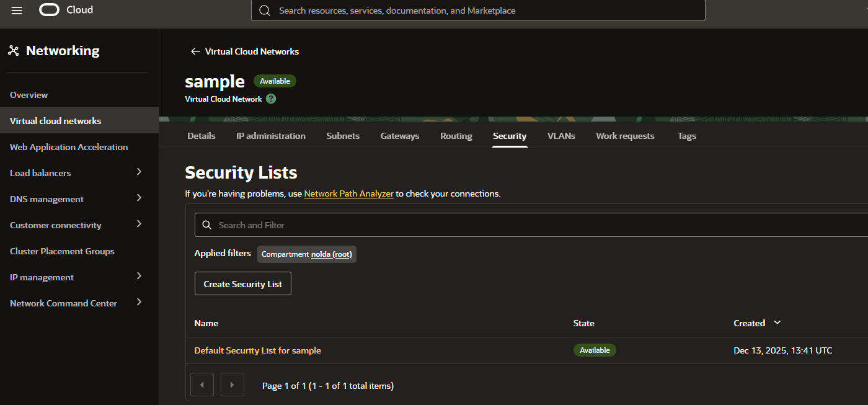Go to previous page arrow
The height and width of the screenshot is (405, 868).
point(202,385)
